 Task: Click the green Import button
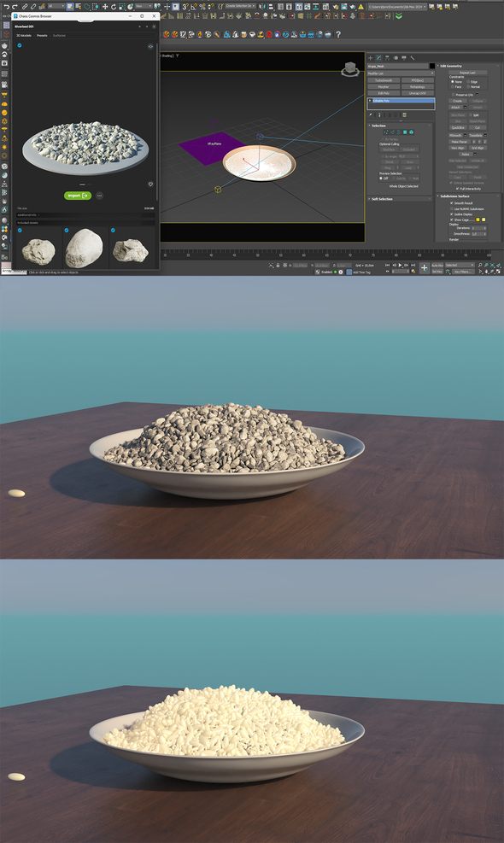tap(78, 196)
